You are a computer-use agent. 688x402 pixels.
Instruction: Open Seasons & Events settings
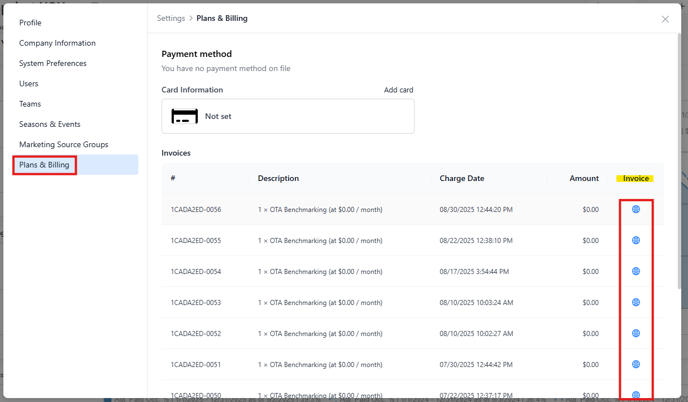click(50, 124)
